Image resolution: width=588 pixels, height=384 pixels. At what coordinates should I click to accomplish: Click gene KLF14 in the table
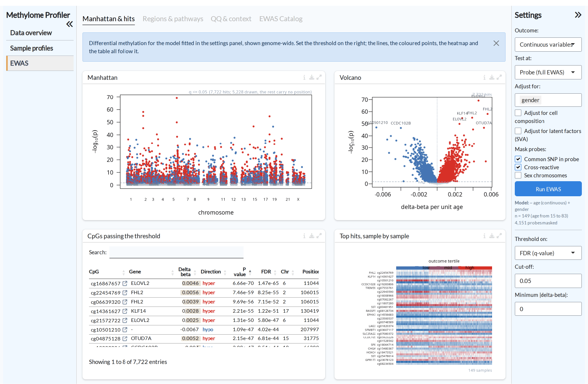click(x=138, y=311)
